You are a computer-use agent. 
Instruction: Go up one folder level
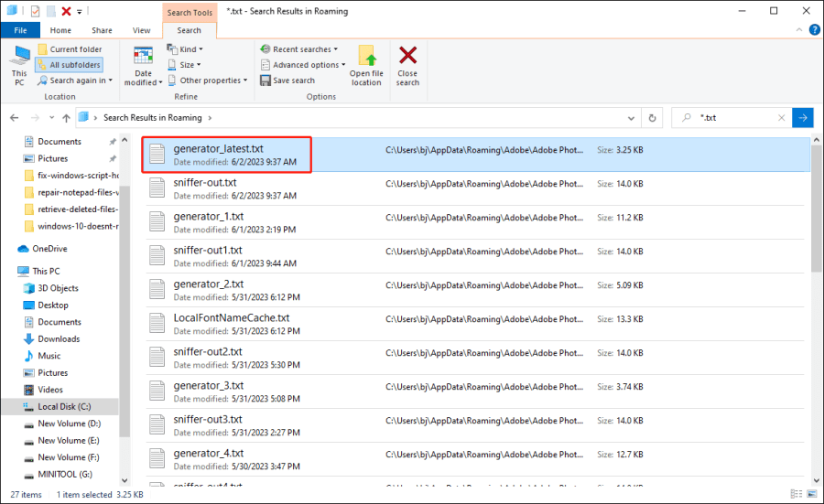point(66,118)
